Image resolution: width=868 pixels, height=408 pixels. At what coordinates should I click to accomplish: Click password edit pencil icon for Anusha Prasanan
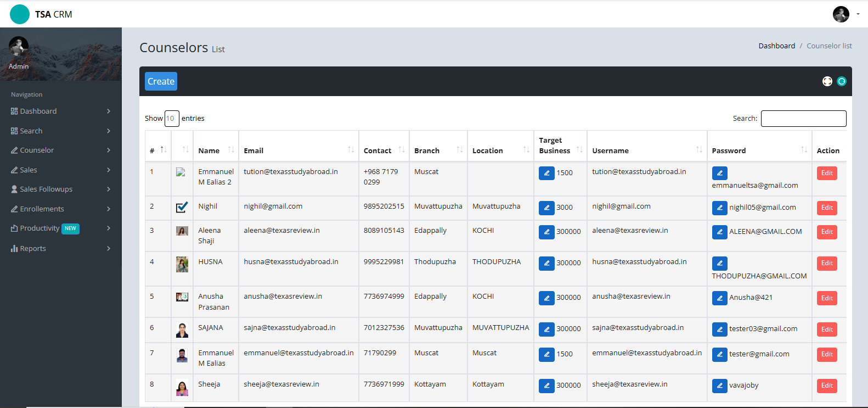click(x=719, y=298)
